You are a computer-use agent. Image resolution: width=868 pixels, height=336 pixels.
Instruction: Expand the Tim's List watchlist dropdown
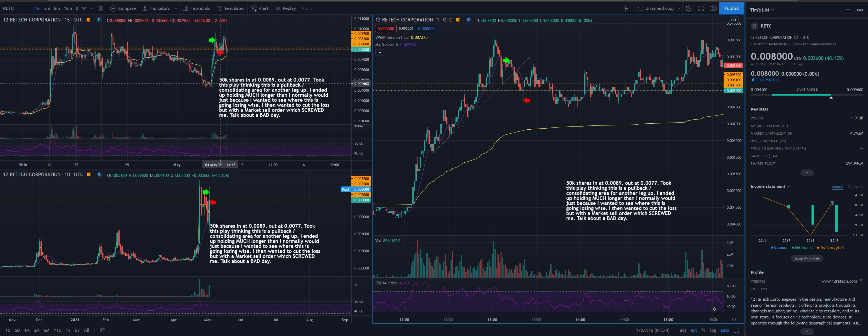pyautogui.click(x=762, y=10)
